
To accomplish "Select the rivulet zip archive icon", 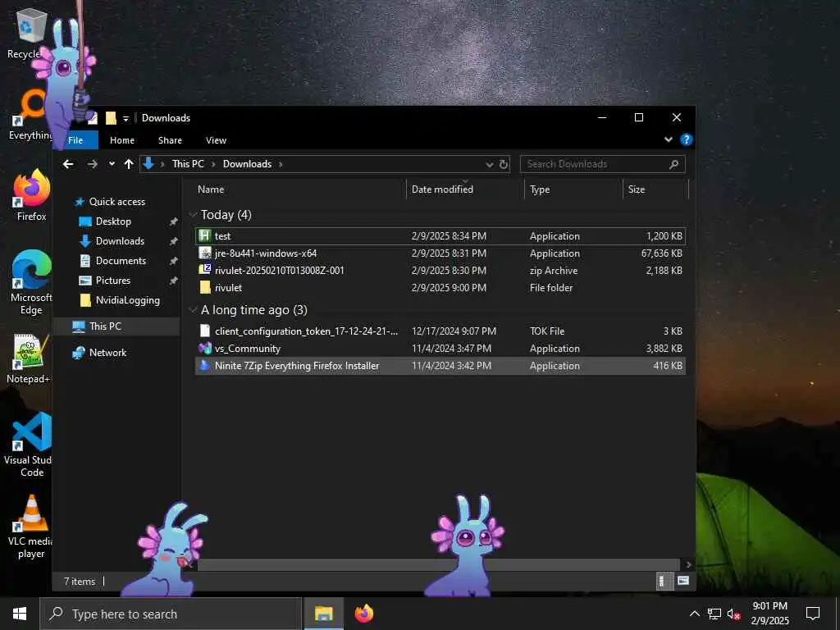I will click(204, 270).
